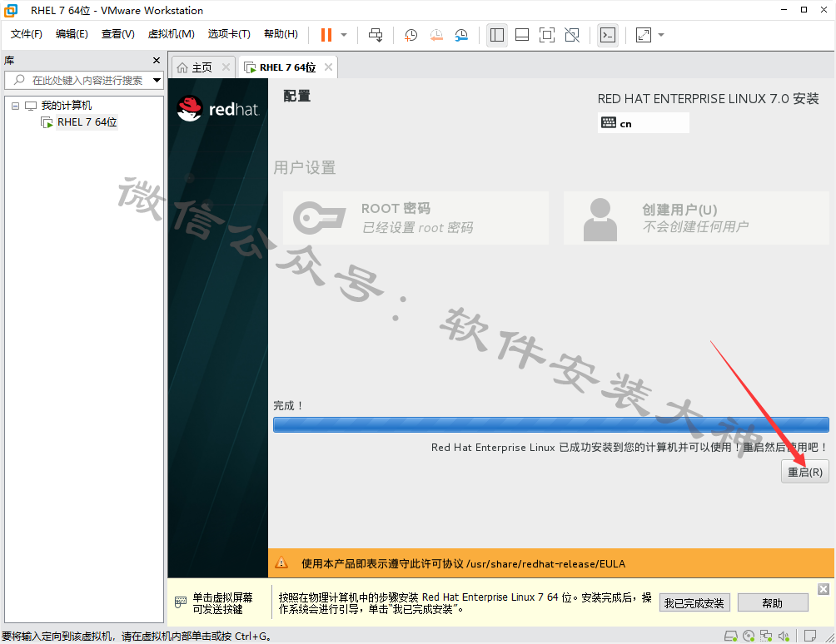Image resolution: width=836 pixels, height=644 pixels.
Task: Click 我已完成安装 button
Action: (694, 603)
